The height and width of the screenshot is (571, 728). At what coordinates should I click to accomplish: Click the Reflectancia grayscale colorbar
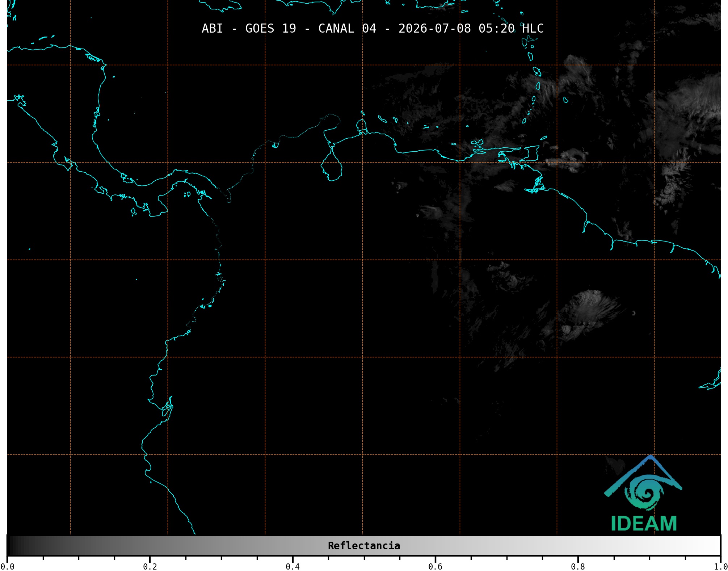coord(364,546)
